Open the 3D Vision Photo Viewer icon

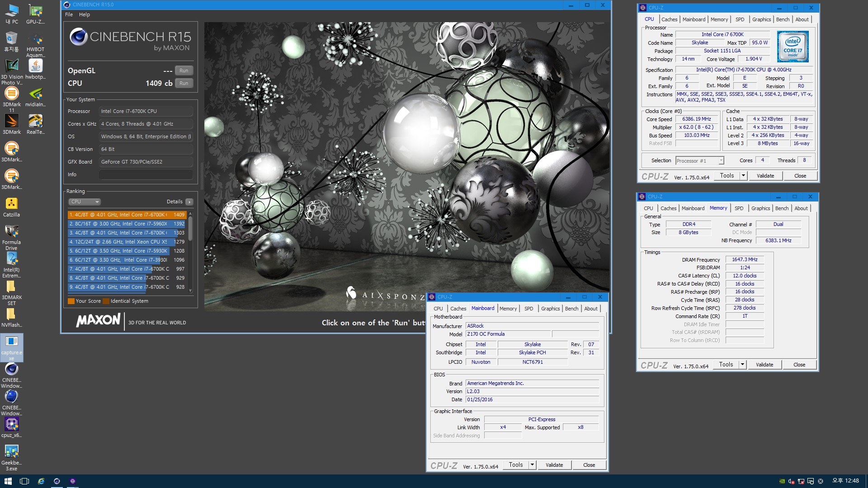(x=11, y=71)
